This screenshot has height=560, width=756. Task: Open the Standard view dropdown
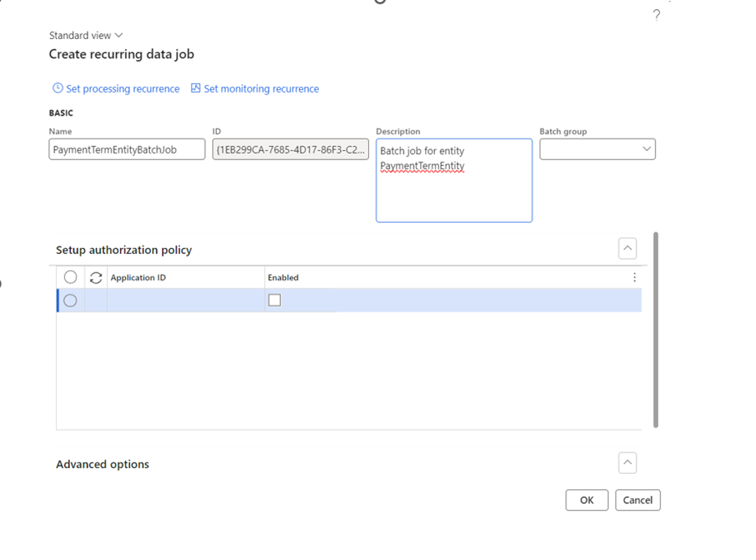(86, 35)
